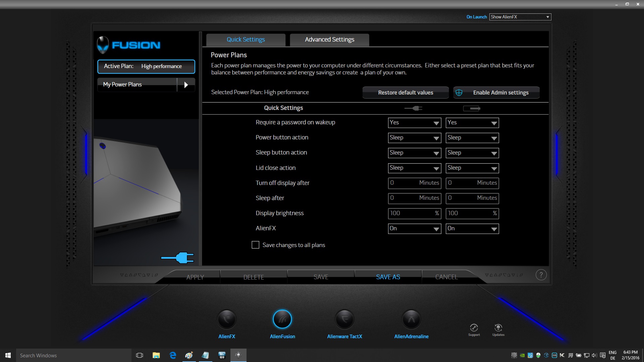Click the Alienware alien head tray icon
This screenshot has height=362, width=644.
point(538,355)
